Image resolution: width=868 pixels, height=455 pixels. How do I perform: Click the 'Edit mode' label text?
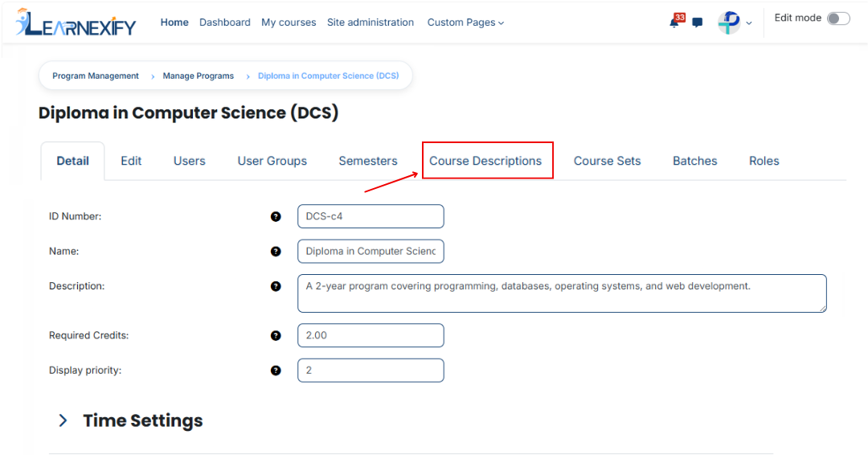pyautogui.click(x=798, y=18)
